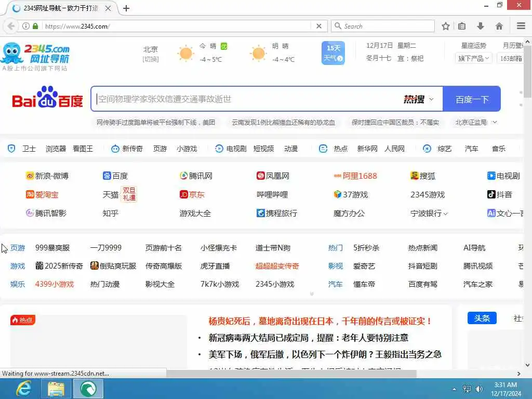Open 37游戏 link
Image resolution: width=532 pixels, height=399 pixels.
click(x=351, y=194)
